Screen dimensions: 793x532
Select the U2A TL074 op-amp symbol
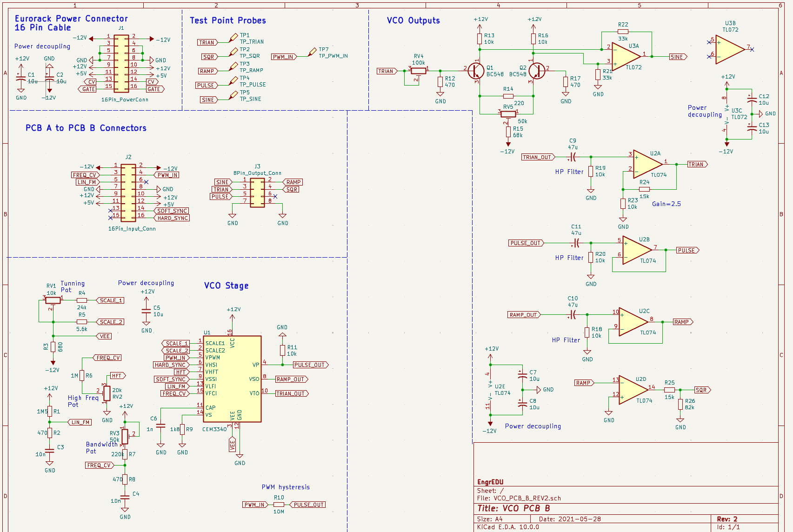648,164
